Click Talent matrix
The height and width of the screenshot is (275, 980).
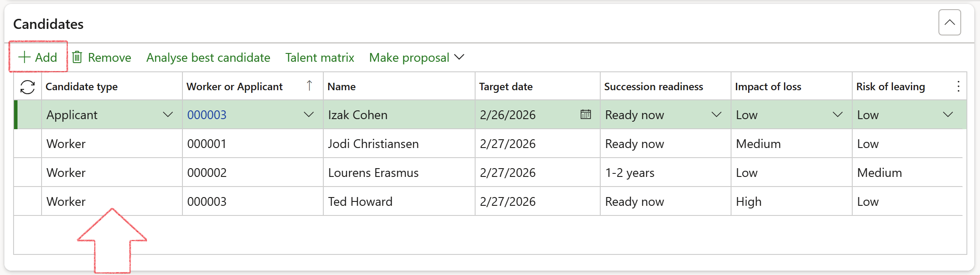coord(319,57)
